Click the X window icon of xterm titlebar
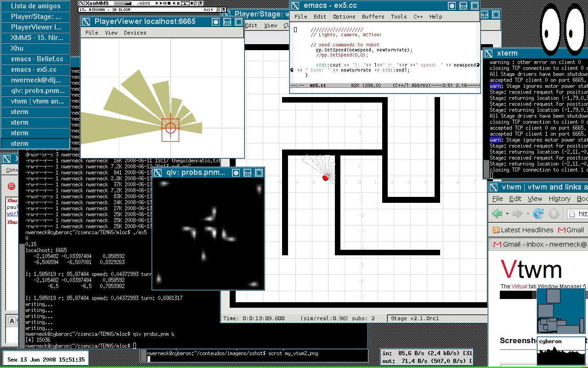 point(489,53)
